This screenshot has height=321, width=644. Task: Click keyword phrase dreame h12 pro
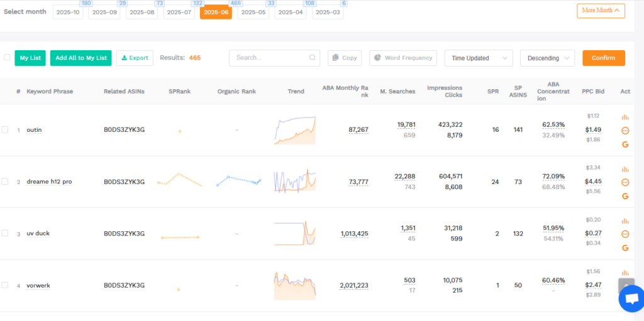tap(49, 182)
